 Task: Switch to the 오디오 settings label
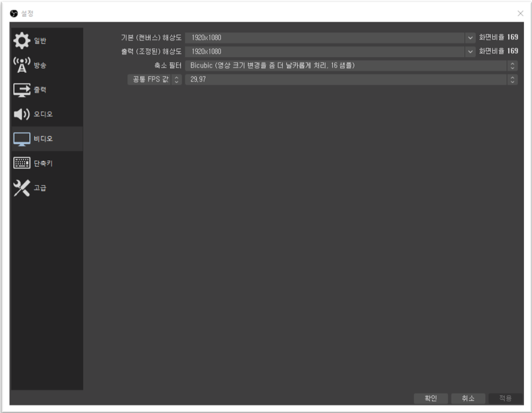pos(43,114)
